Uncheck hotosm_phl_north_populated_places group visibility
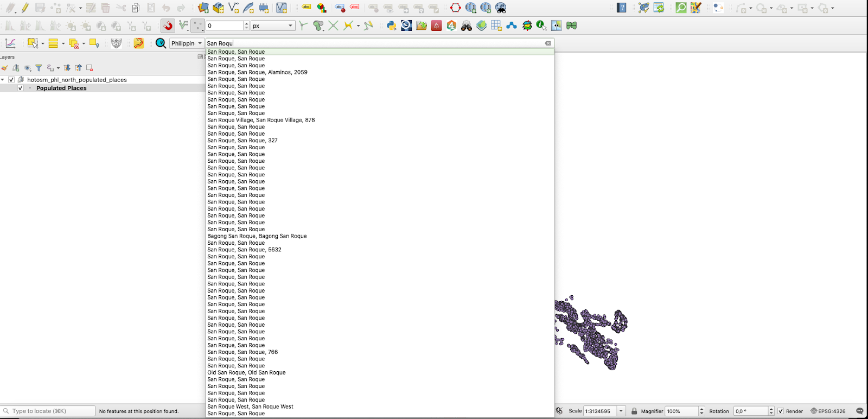The height and width of the screenshot is (419, 868). coord(11,80)
